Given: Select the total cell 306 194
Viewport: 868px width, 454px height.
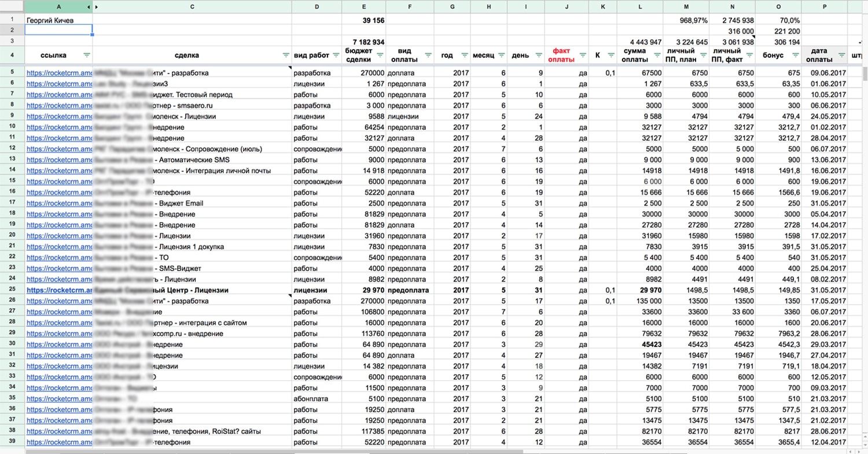Looking at the screenshot, I should pyautogui.click(x=778, y=42).
